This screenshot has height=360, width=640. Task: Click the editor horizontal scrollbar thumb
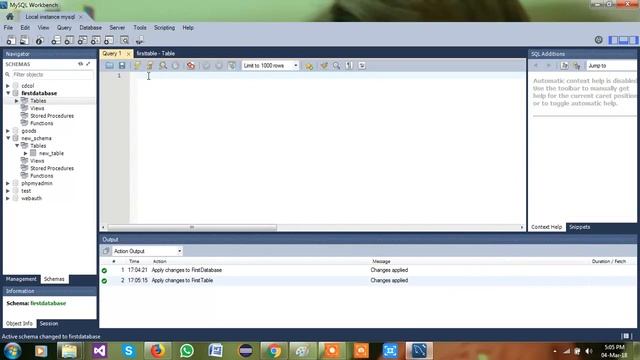[192, 227]
